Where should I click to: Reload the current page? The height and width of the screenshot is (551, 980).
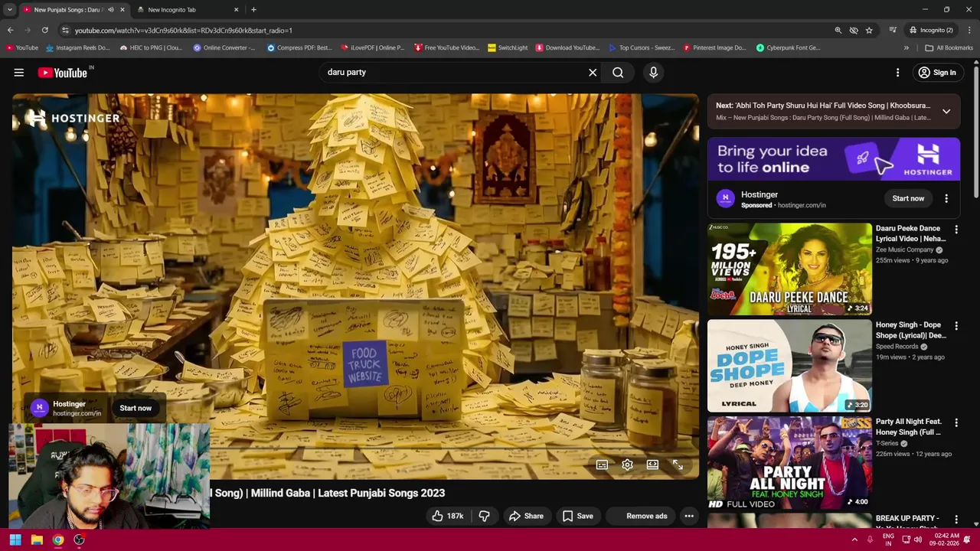coord(44,30)
